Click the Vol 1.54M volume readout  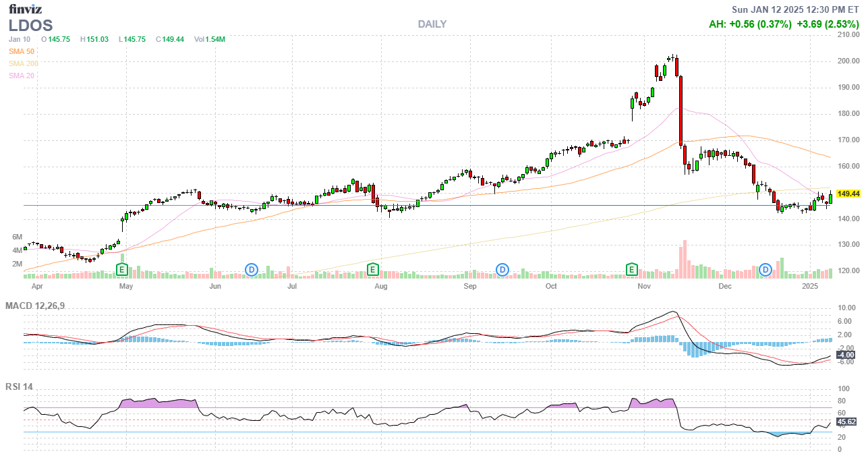[x=209, y=39]
